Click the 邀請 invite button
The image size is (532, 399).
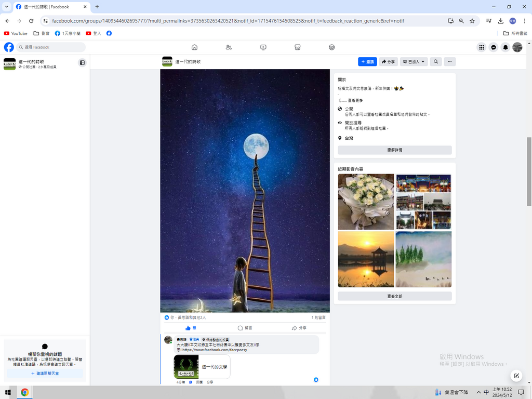(367, 61)
